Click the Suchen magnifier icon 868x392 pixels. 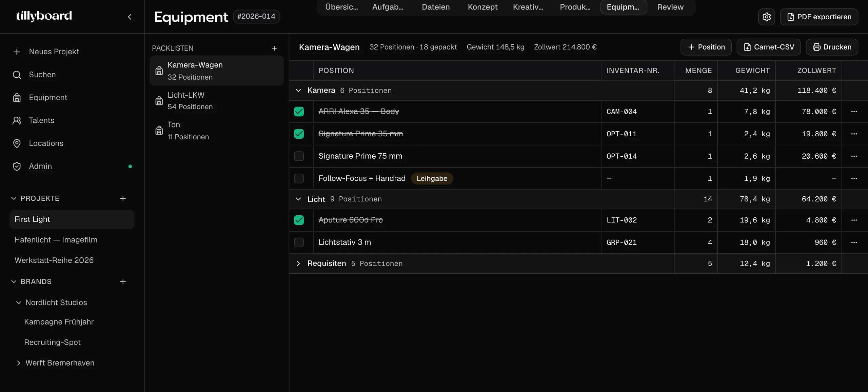[x=17, y=75]
